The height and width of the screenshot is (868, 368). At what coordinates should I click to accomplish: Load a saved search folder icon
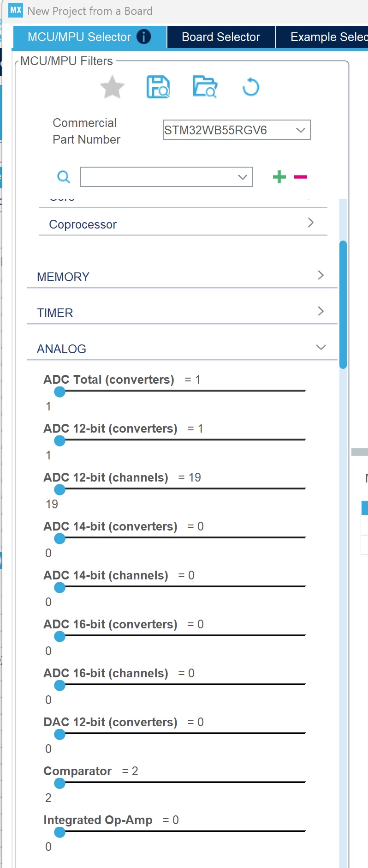tap(205, 86)
